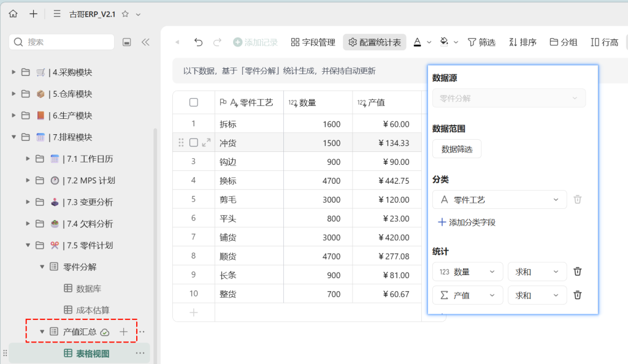Open the 分组 group tool

click(x=564, y=42)
